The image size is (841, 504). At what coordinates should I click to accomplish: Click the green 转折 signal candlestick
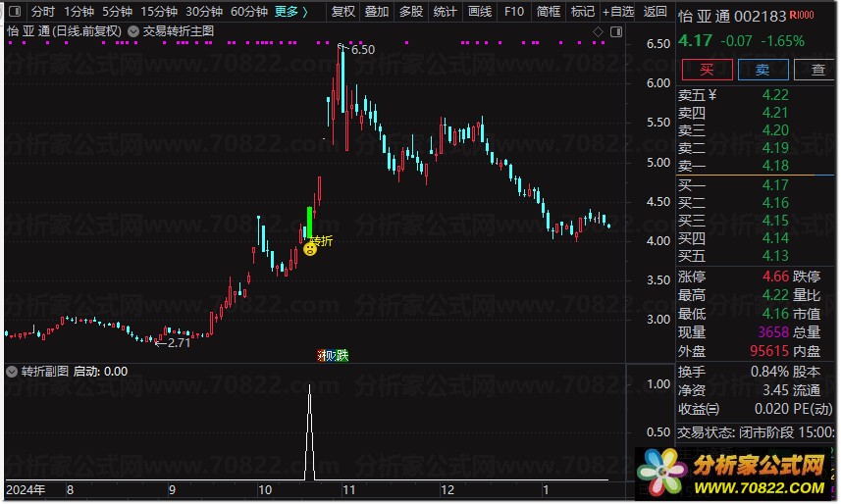[309, 222]
